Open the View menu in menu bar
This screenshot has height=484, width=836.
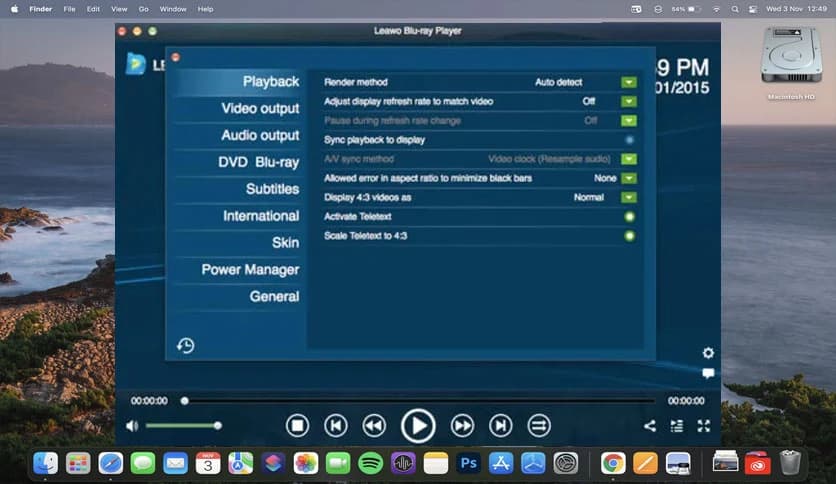[119, 9]
